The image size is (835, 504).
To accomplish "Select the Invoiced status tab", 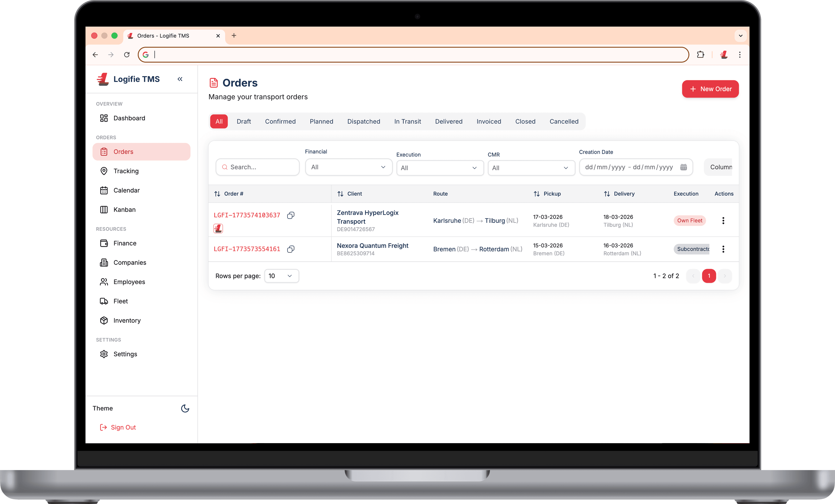I will click(x=489, y=121).
